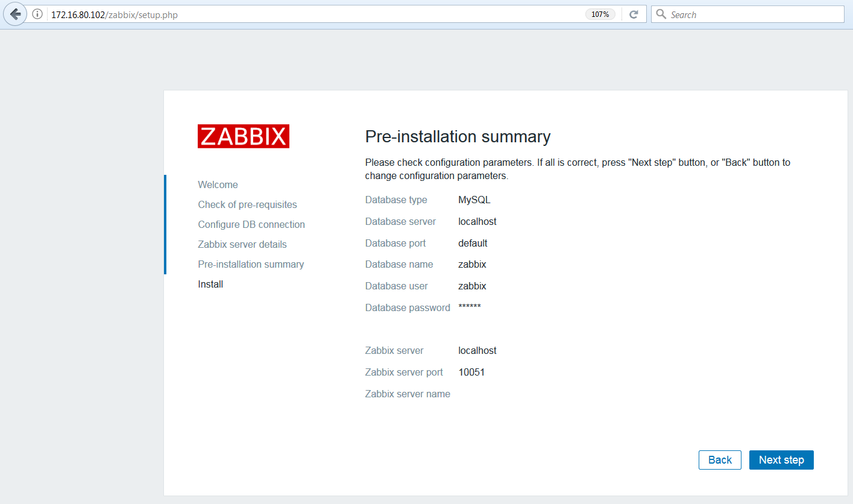Open Configure DB connection step
This screenshot has height=504, width=853.
tap(251, 224)
